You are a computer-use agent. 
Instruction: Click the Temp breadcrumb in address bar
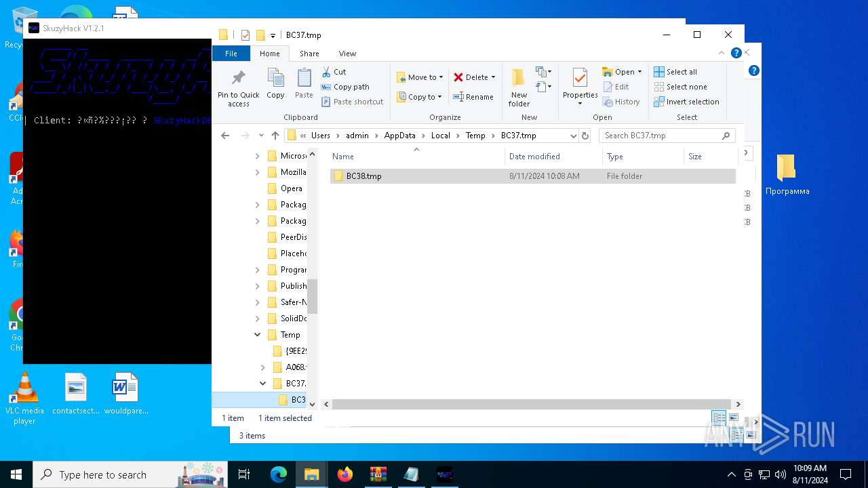click(x=475, y=136)
